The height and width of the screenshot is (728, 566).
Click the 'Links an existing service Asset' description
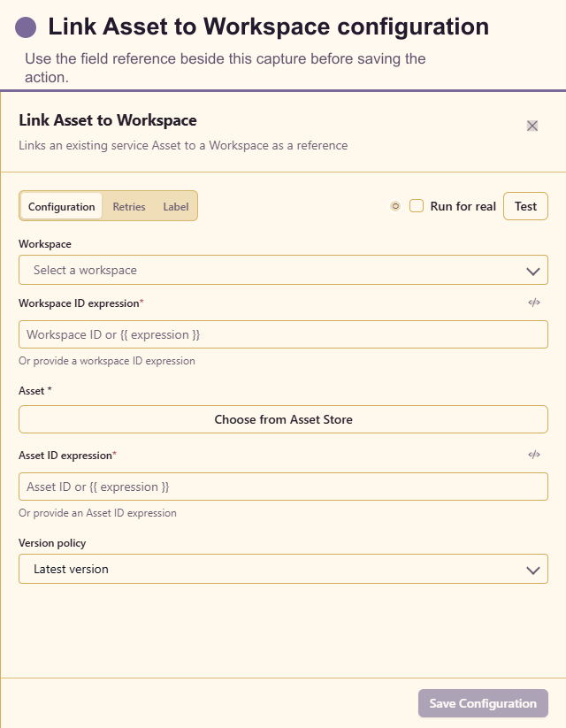tap(183, 145)
